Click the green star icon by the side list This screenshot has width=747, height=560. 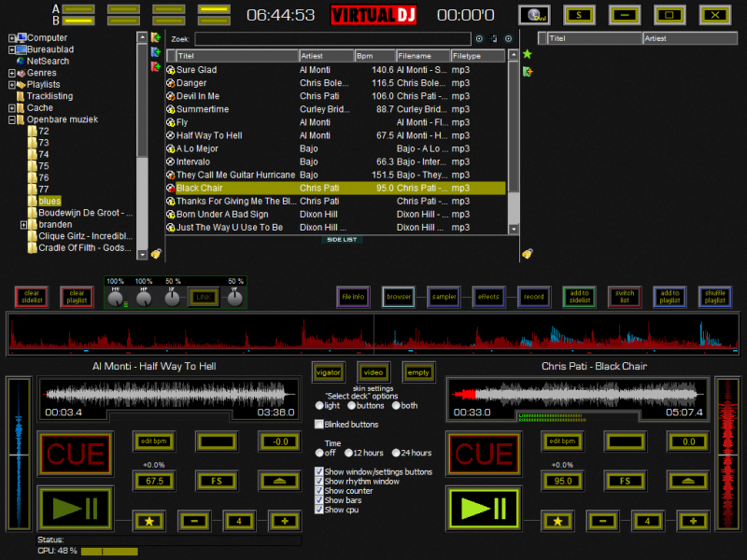[528, 54]
